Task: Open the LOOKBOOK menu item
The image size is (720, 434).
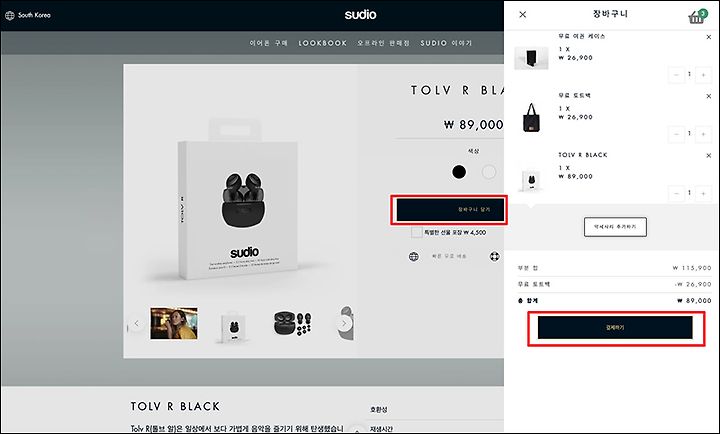Action: (x=323, y=43)
